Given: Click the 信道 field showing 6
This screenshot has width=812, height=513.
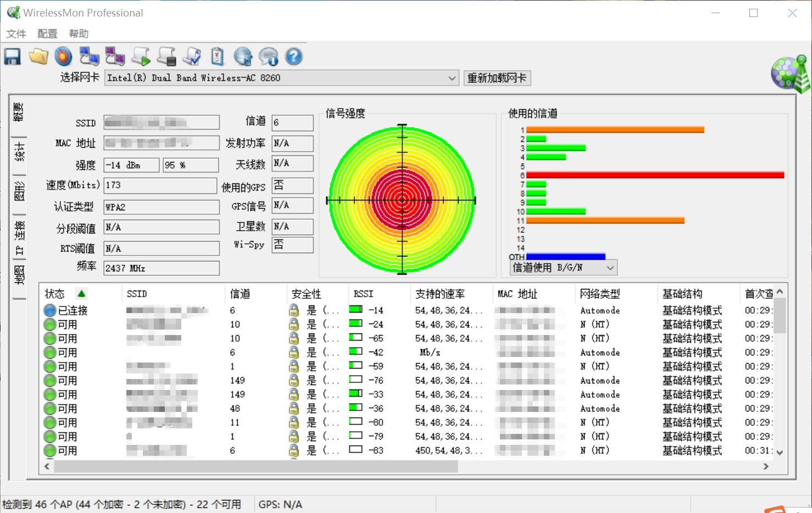Looking at the screenshot, I should click(293, 122).
